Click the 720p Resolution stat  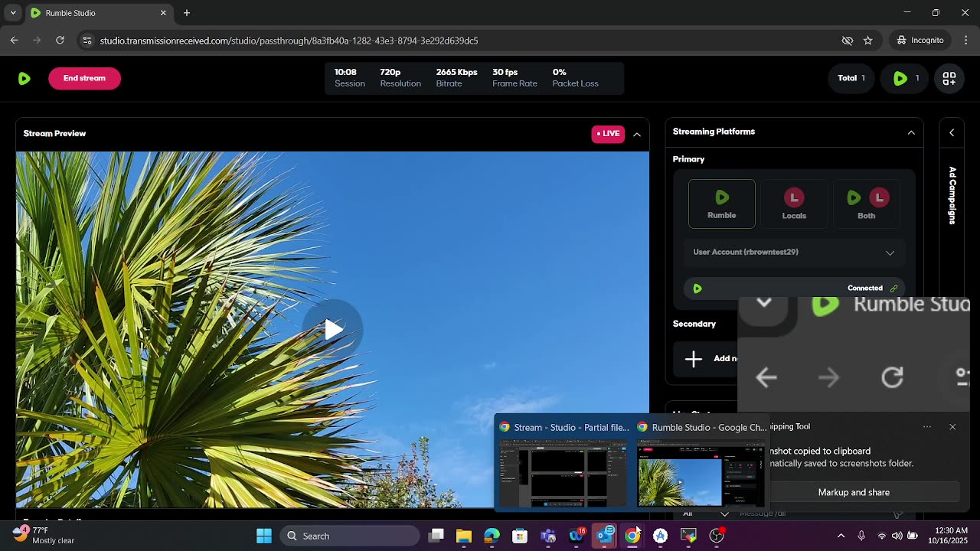400,78
